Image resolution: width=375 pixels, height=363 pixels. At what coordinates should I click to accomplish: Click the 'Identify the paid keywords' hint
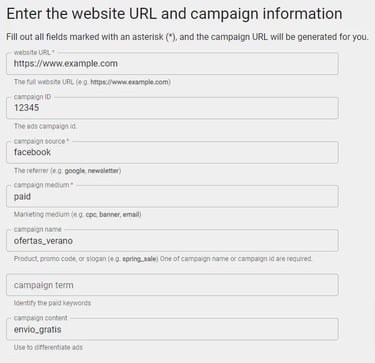click(52, 303)
